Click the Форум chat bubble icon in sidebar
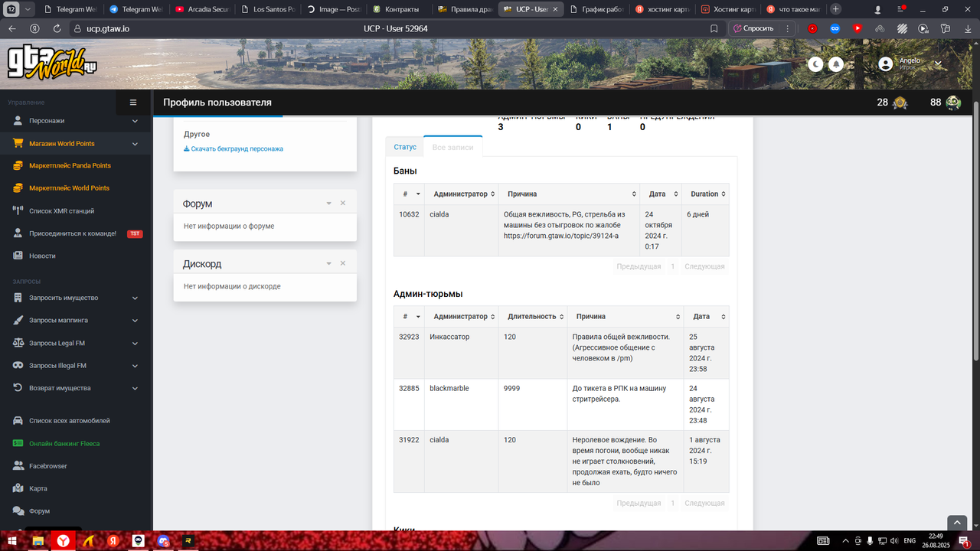This screenshot has width=980, height=551. pyautogui.click(x=18, y=510)
